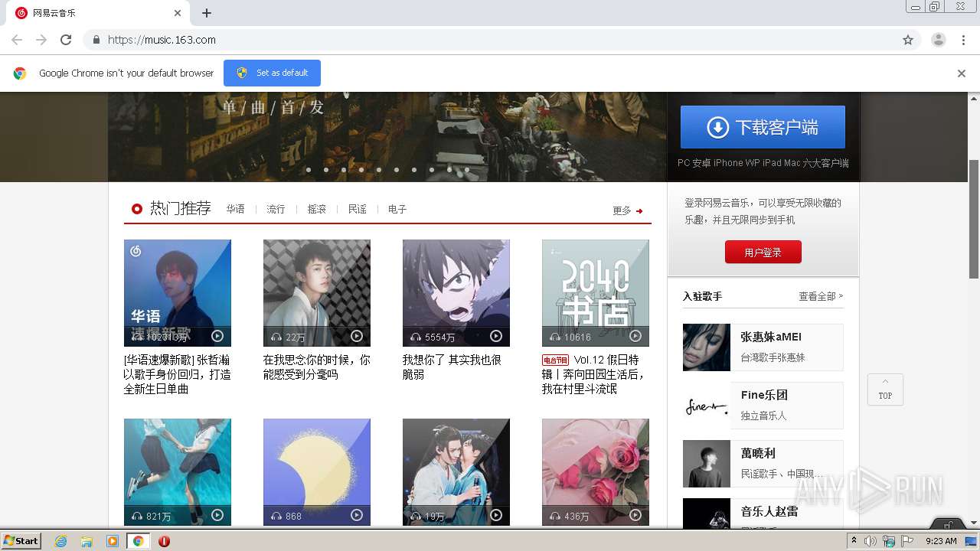Select the 流行 category tab
This screenshot has height=551, width=980.
click(276, 209)
